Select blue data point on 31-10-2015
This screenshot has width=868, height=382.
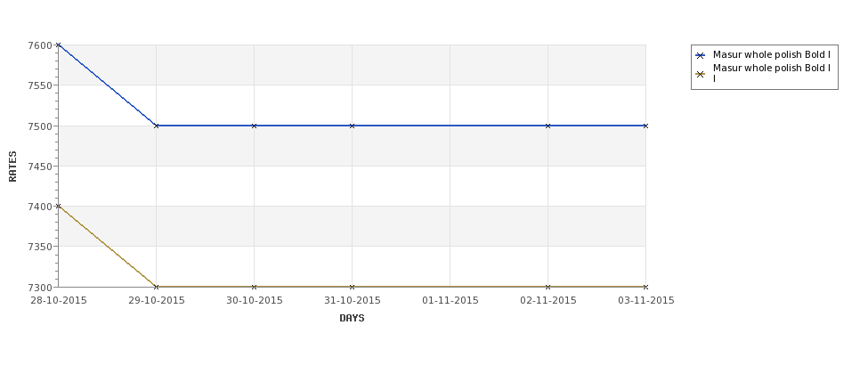(352, 126)
